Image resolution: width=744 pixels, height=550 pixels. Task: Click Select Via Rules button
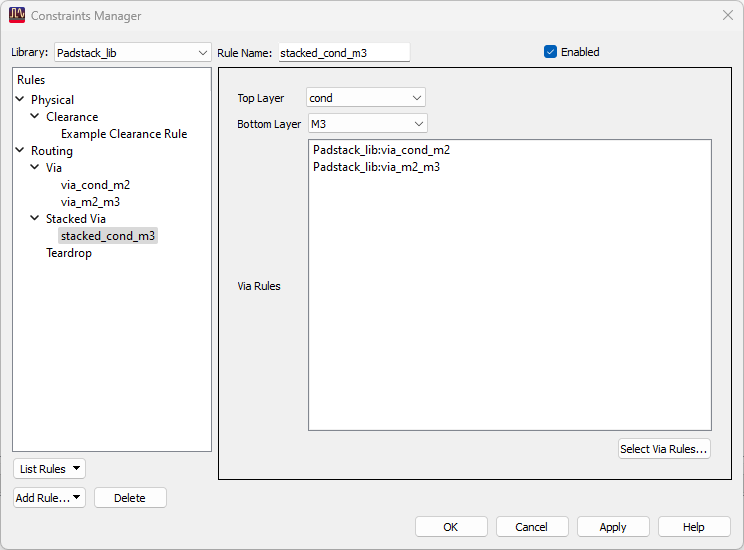pos(664,449)
